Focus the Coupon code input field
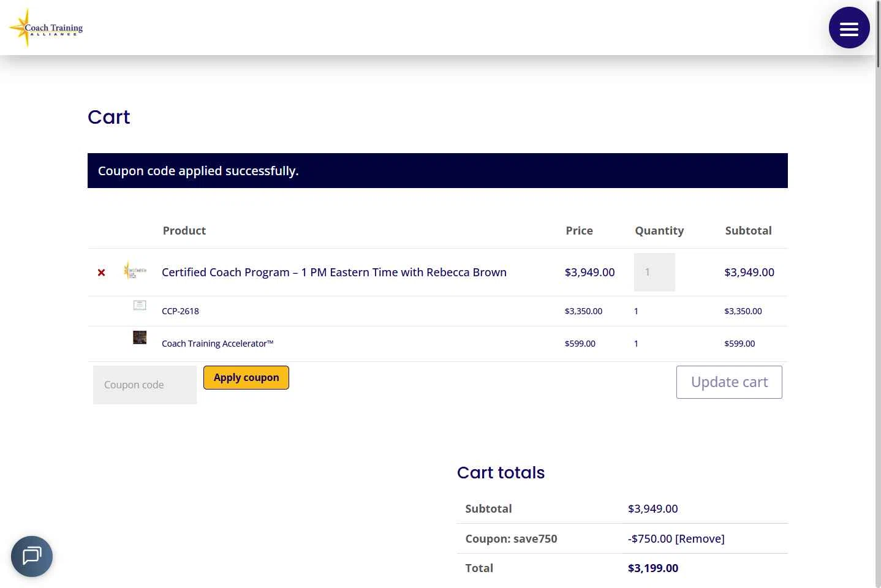Screen dimensions: 881x588 tap(145, 385)
